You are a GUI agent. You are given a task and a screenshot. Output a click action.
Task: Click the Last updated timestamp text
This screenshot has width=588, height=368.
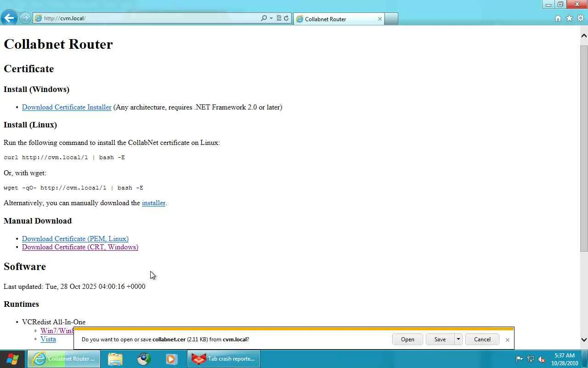[74, 287]
